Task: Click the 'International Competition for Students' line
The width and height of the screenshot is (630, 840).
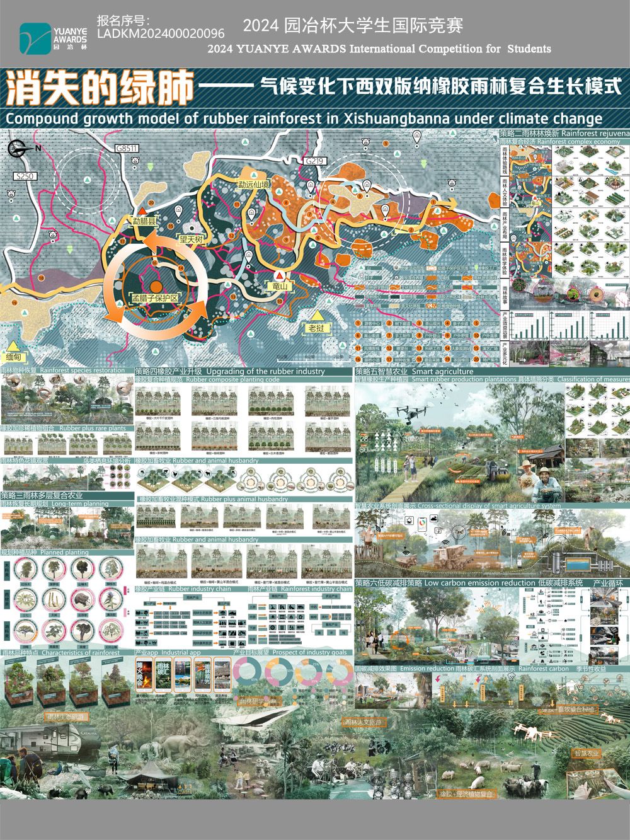Action: pos(449,49)
